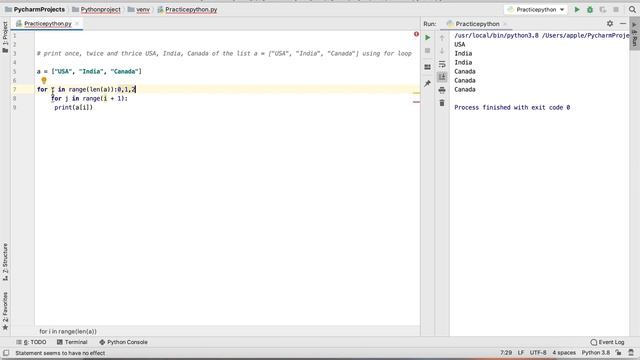Open the LF line separator selector
Image resolution: width=640 pixels, height=360 pixels.
(x=521, y=353)
